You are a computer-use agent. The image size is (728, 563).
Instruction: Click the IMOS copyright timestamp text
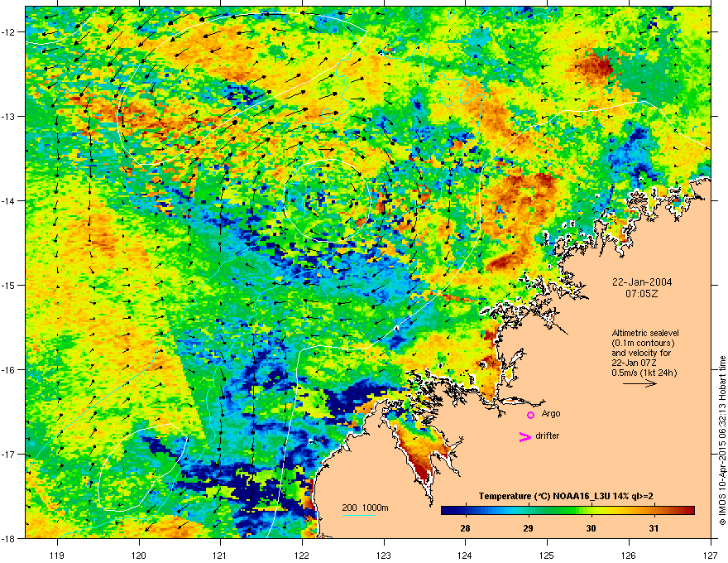[x=722, y=440]
